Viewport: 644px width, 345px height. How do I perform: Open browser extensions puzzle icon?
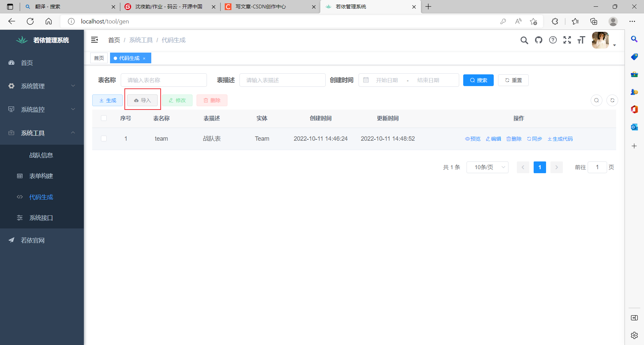point(555,21)
